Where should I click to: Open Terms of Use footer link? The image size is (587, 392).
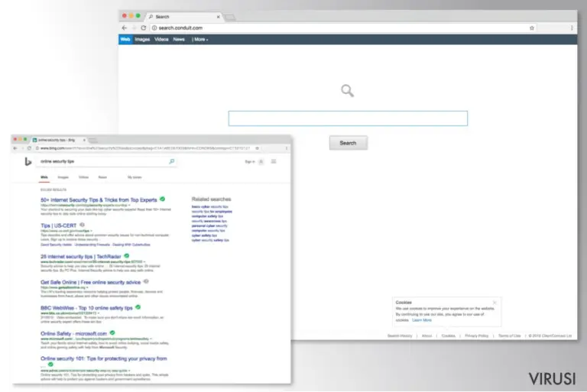click(x=509, y=336)
